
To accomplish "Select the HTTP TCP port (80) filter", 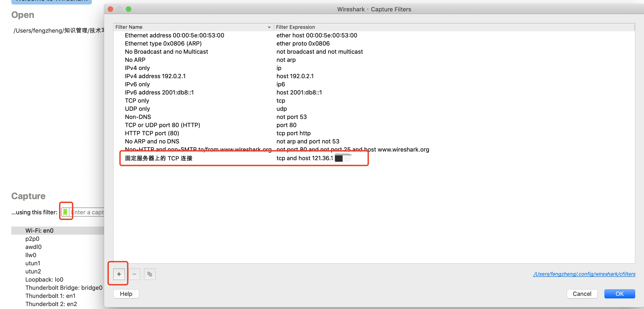I will click(x=152, y=133).
